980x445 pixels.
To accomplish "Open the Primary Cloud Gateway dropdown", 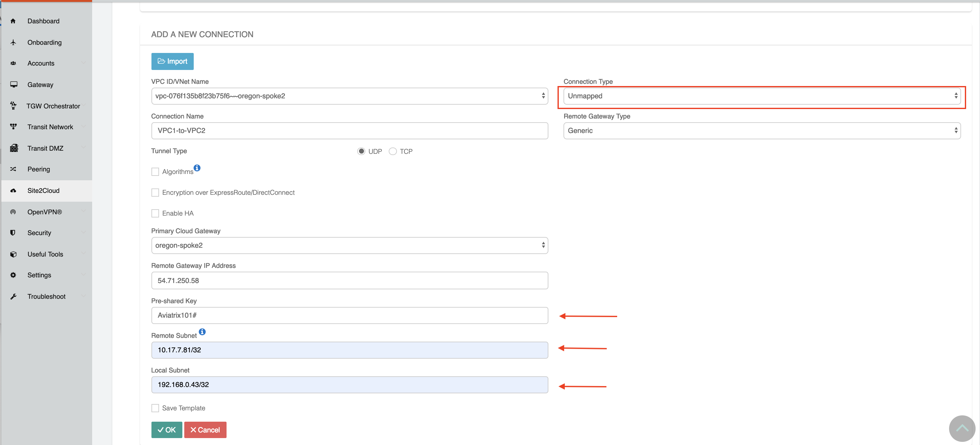I will [x=349, y=246].
